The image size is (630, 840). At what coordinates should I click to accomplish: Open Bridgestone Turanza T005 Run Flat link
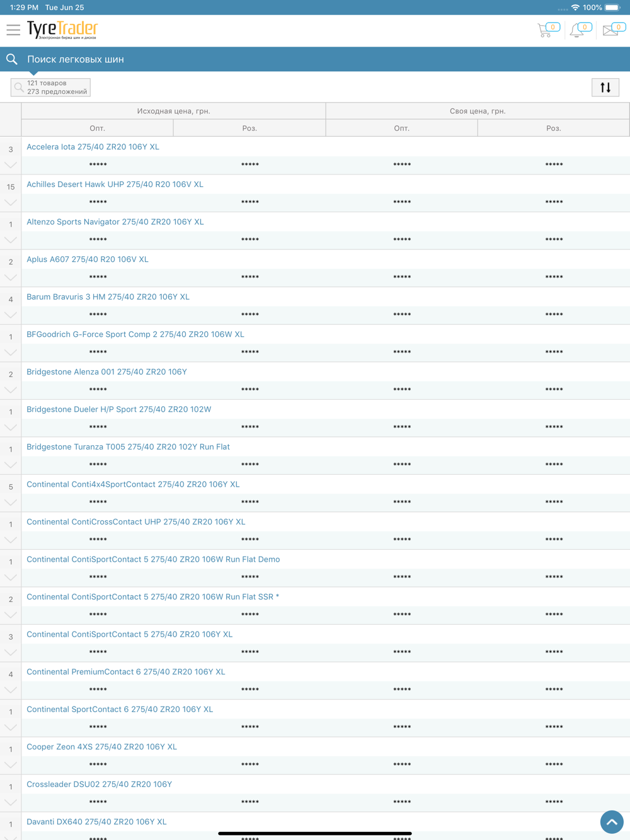click(128, 446)
